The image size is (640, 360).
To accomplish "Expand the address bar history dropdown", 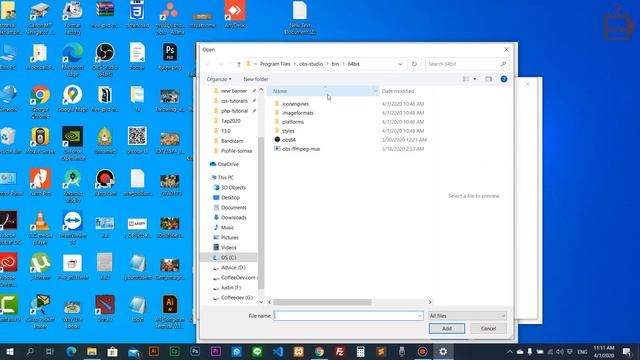I will [400, 64].
